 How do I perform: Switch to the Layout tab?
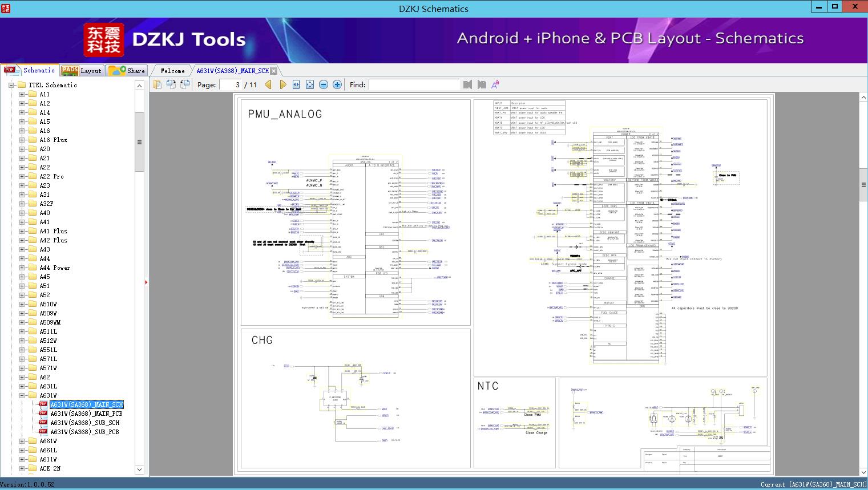pos(82,71)
